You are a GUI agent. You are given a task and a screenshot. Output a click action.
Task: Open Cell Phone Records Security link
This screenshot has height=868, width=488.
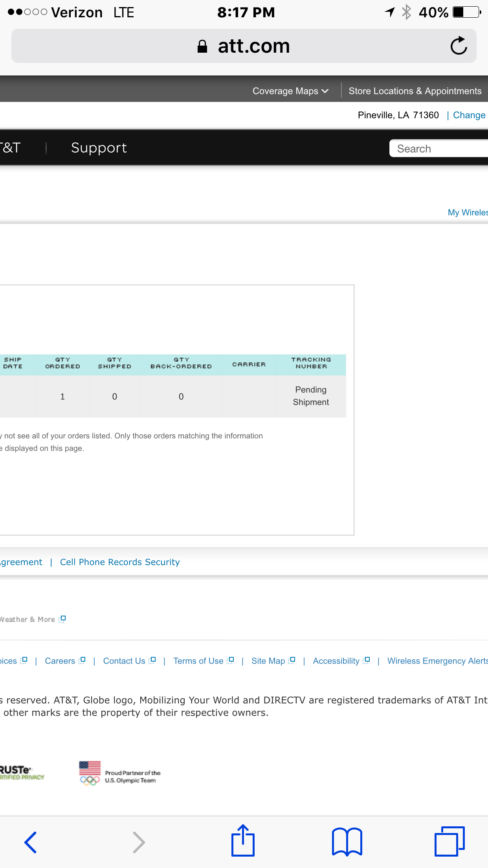click(x=120, y=562)
